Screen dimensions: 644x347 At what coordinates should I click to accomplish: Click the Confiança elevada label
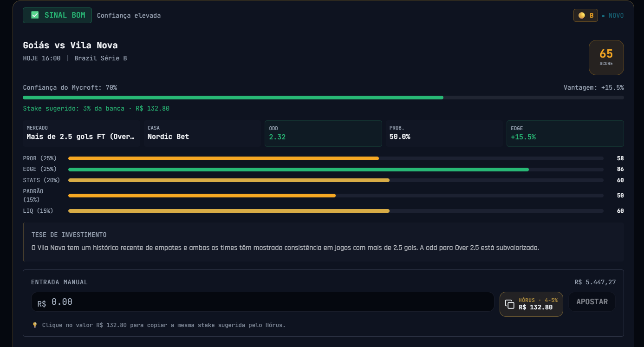tap(129, 15)
